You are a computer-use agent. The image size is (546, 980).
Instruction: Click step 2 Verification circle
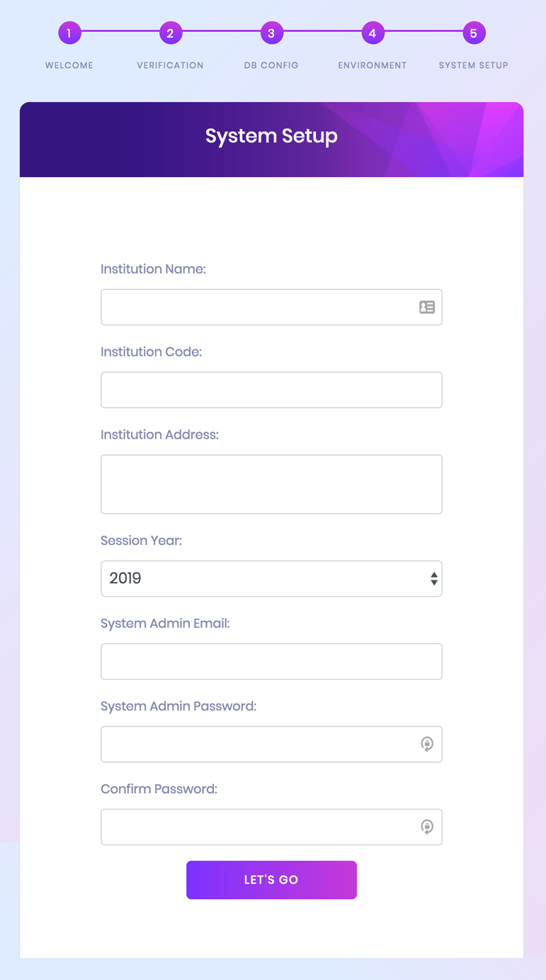pyautogui.click(x=170, y=33)
